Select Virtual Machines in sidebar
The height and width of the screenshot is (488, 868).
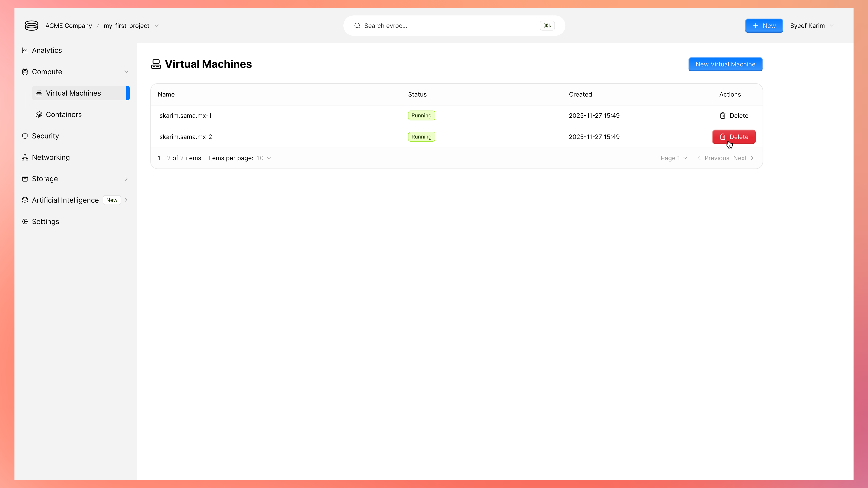pyautogui.click(x=73, y=93)
